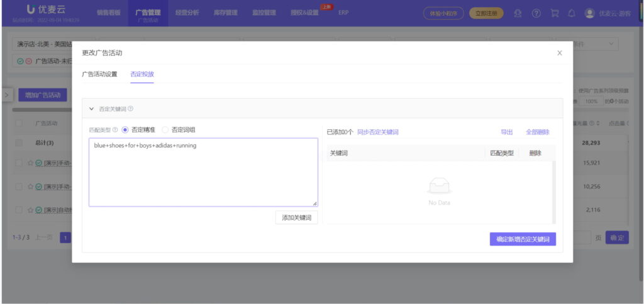Click the notification bell icon
The width and height of the screenshot is (644, 304).
click(x=571, y=13)
